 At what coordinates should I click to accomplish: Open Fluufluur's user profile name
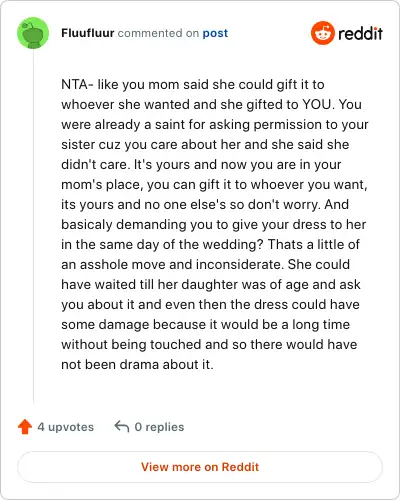coord(88,33)
